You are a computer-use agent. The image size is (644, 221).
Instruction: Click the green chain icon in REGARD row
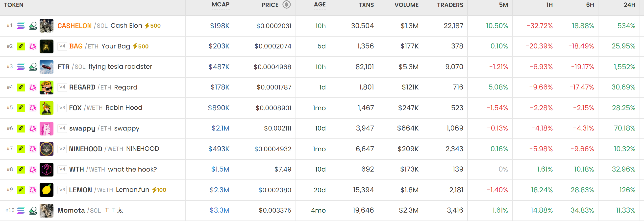pyautogui.click(x=21, y=88)
